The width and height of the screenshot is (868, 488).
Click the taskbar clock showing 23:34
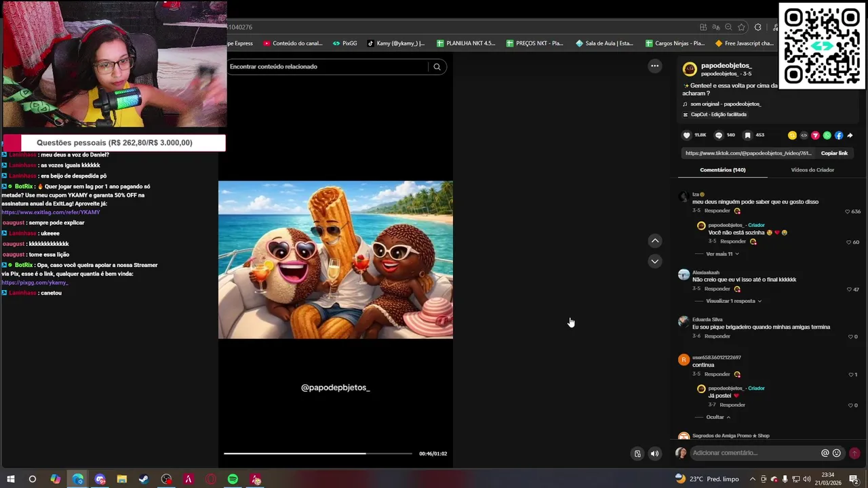(x=828, y=479)
